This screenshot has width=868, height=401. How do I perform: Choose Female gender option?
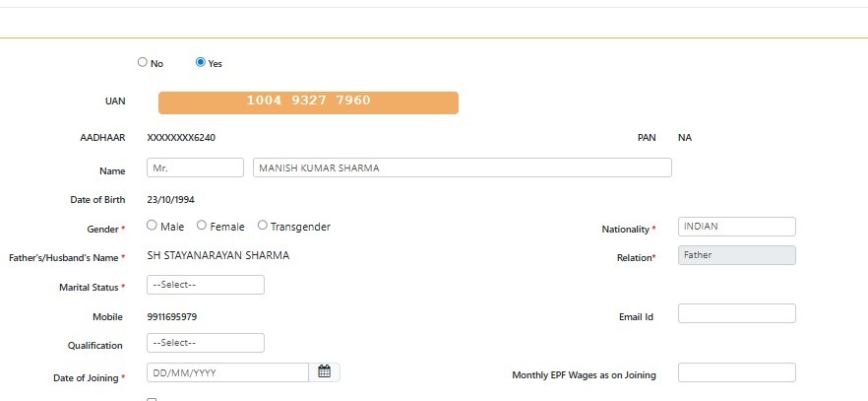[x=202, y=225]
